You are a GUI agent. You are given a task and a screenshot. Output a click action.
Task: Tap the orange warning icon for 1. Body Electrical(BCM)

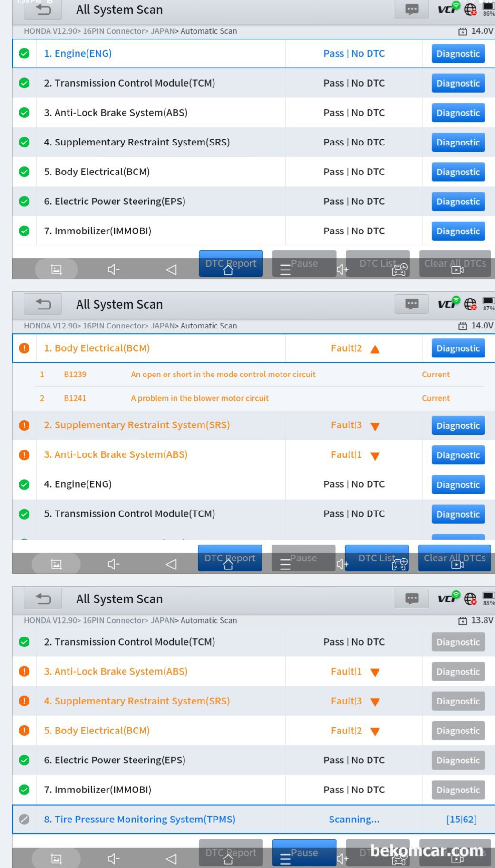[x=24, y=348]
